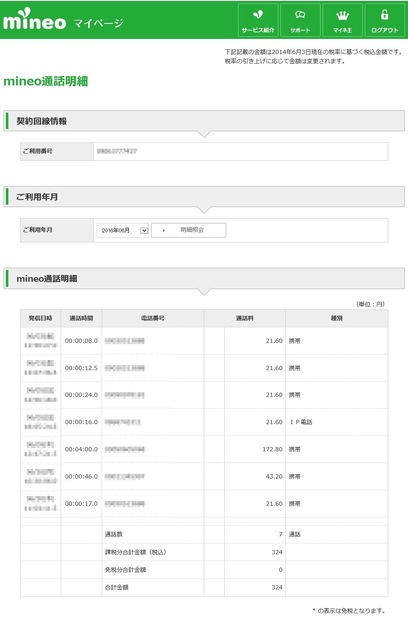The image size is (408, 620).
Task: Click the 43.20 call charge value
Action: pos(274,477)
